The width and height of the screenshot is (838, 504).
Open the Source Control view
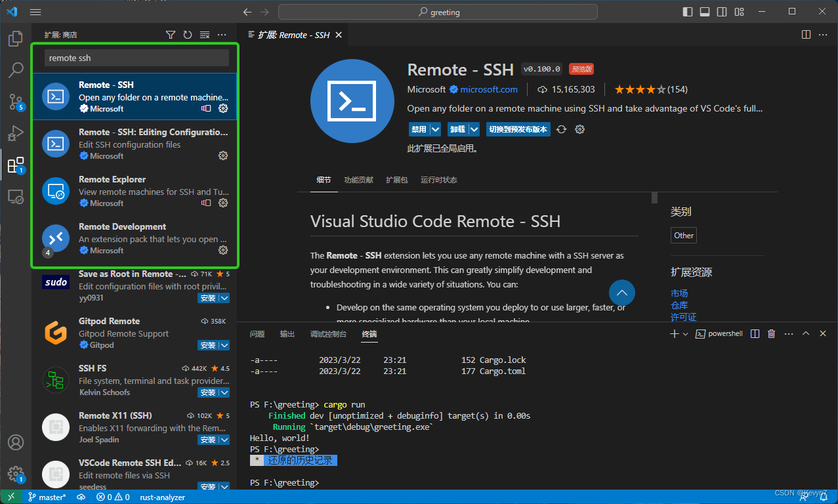click(16, 102)
